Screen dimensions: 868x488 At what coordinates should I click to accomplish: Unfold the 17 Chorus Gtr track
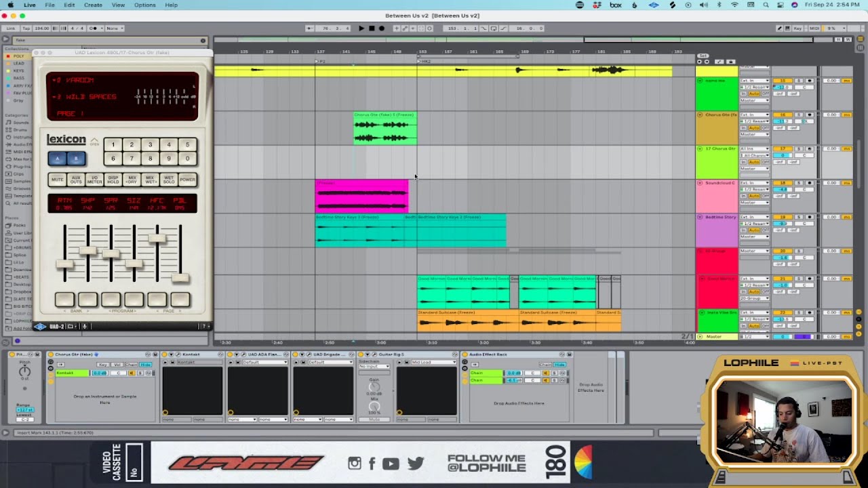point(700,148)
